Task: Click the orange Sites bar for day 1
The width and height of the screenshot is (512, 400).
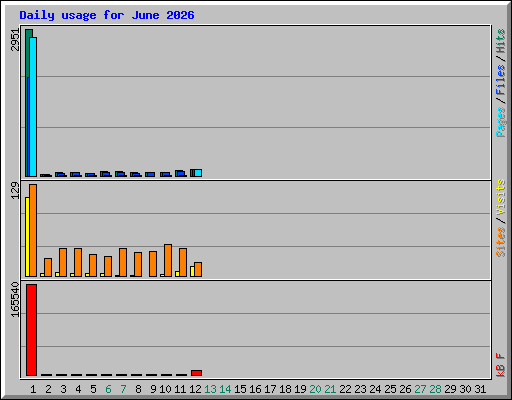Action: coord(33,230)
